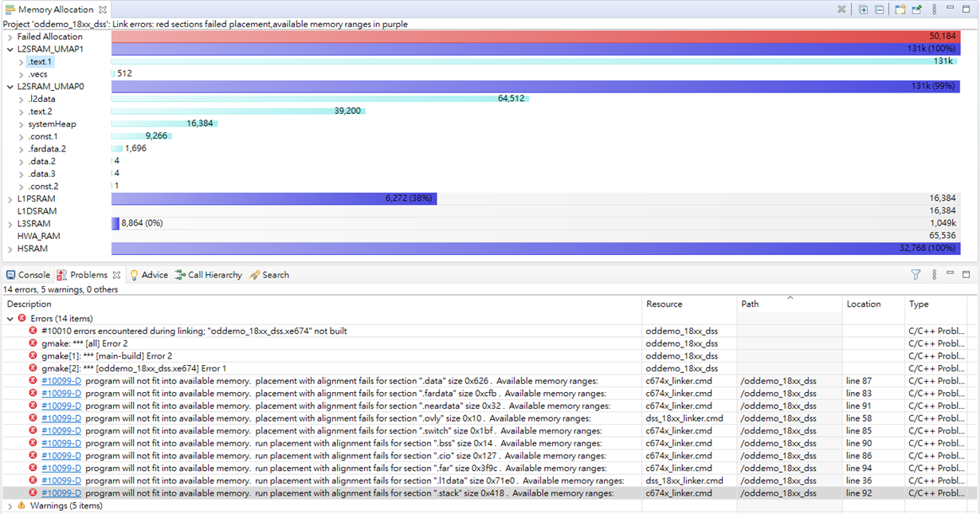Screen dimensions: 980x514
Task: Expand the Failed Allocation tree node
Action: pos(10,37)
